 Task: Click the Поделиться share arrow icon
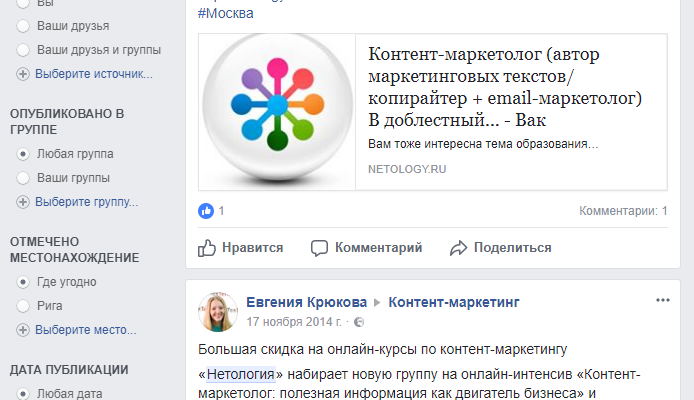(459, 248)
